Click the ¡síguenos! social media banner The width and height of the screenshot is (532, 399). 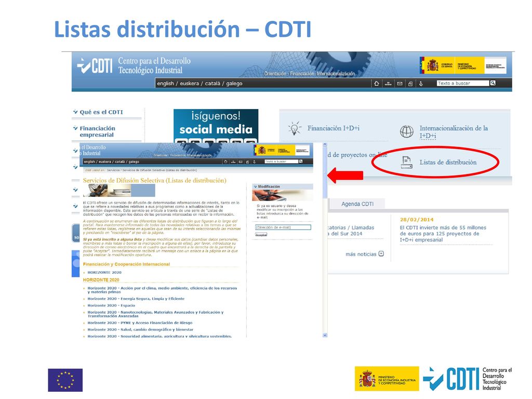tap(216, 126)
